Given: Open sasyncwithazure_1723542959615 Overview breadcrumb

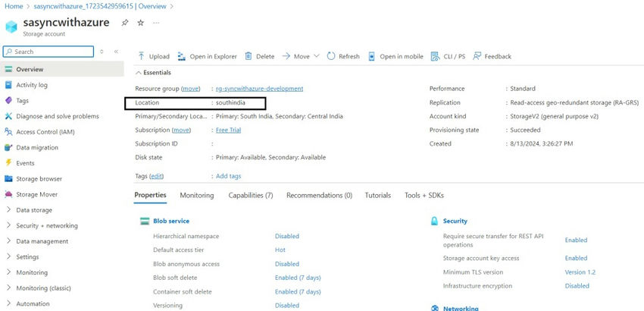Looking at the screenshot, I should [x=100, y=6].
